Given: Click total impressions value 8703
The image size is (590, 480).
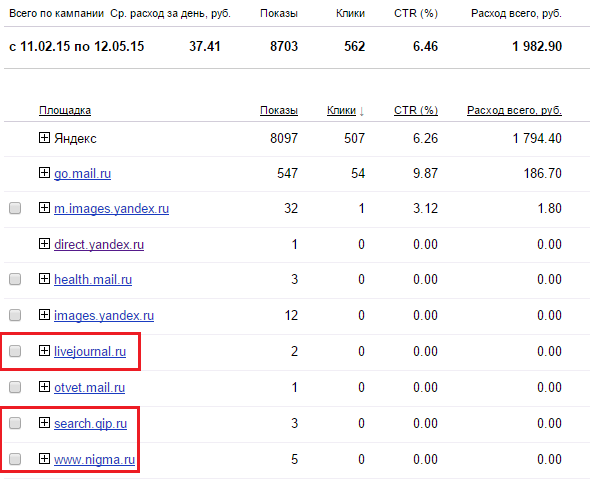Looking at the screenshot, I should coord(284,47).
